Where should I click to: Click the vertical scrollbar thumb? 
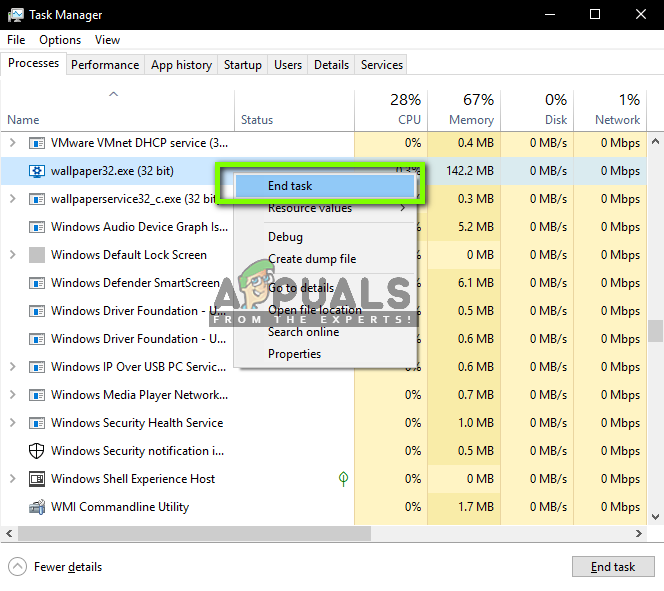pyautogui.click(x=656, y=331)
